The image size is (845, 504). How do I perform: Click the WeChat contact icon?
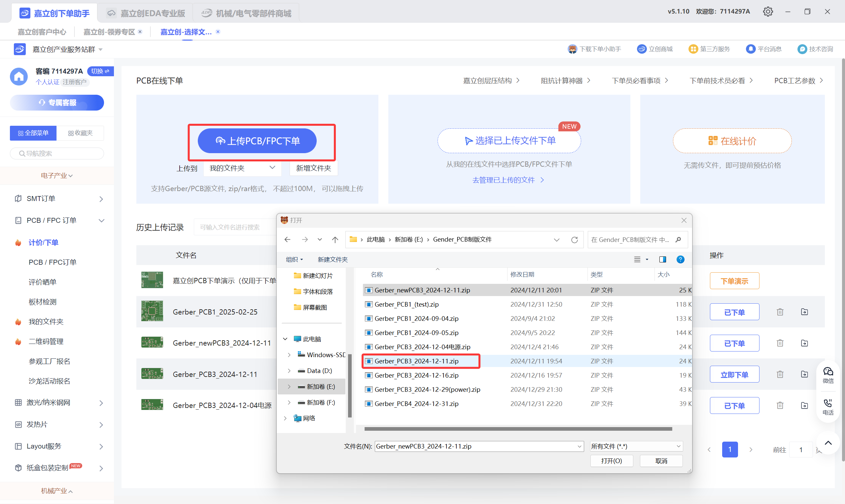point(828,375)
